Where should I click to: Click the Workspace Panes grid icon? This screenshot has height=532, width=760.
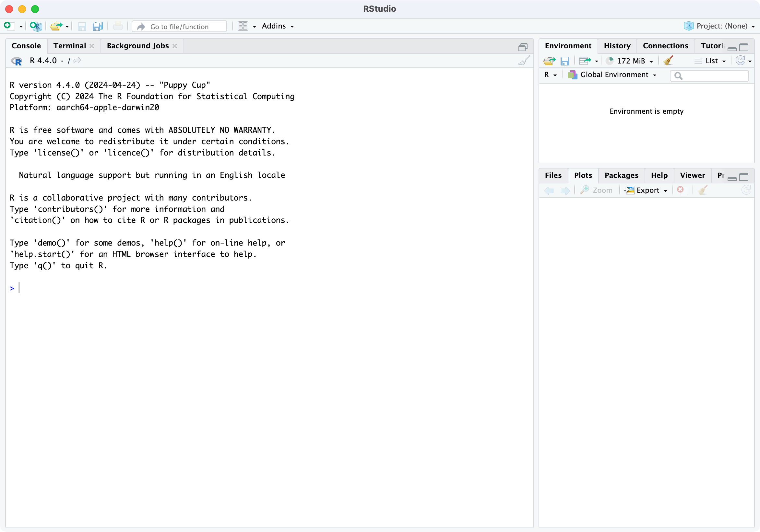click(x=243, y=26)
